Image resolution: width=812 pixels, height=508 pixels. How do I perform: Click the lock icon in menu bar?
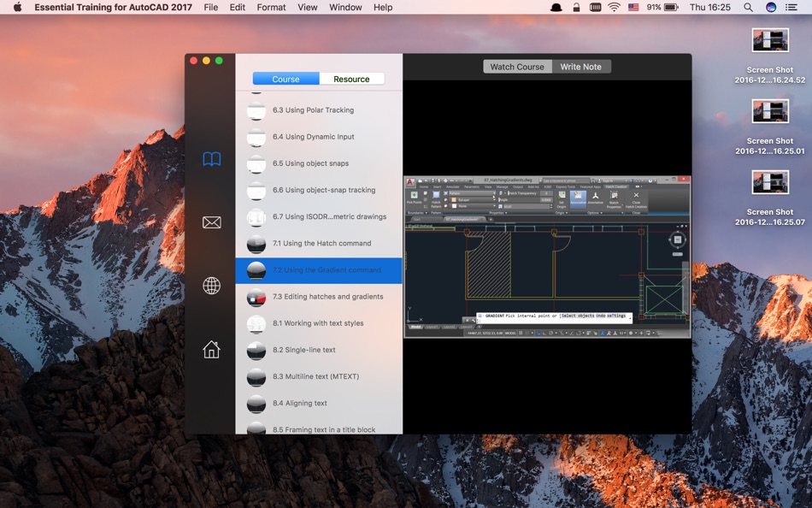click(576, 7)
